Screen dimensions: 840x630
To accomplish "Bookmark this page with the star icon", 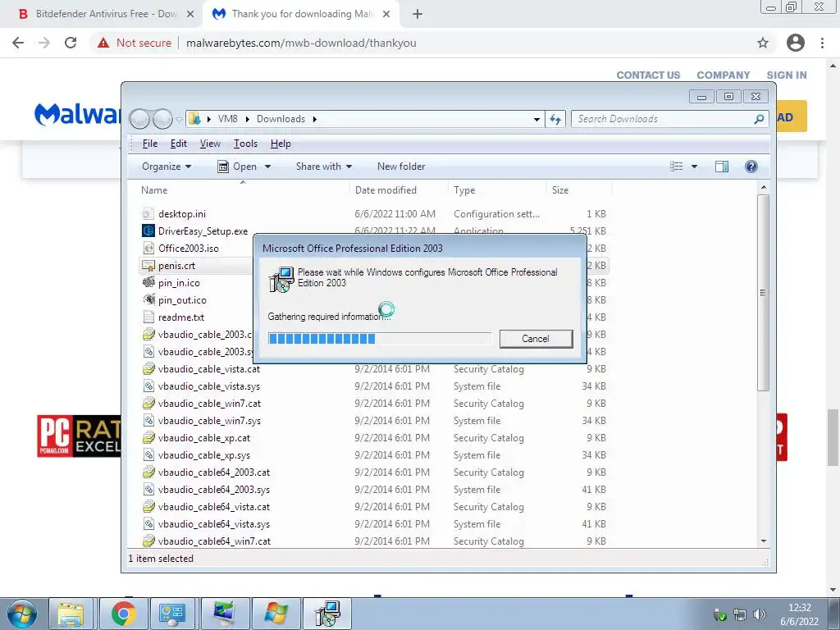I will 763,43.
